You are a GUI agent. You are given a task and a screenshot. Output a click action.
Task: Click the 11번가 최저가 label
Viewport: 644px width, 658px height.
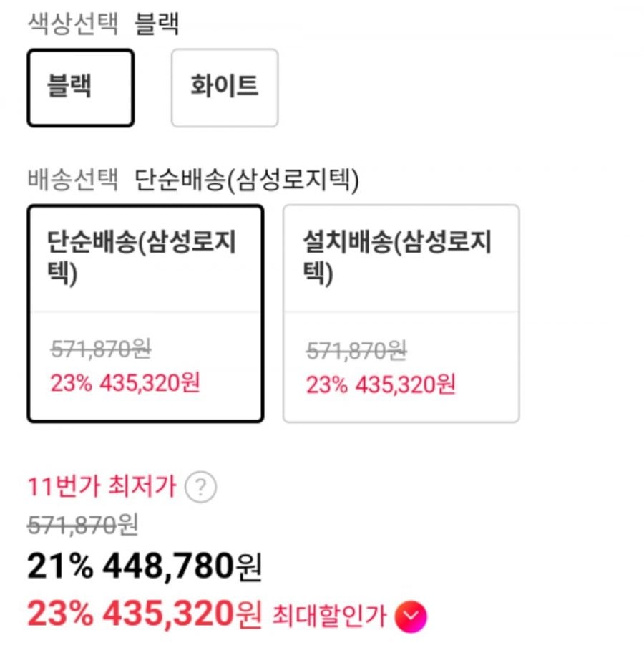[x=102, y=488]
